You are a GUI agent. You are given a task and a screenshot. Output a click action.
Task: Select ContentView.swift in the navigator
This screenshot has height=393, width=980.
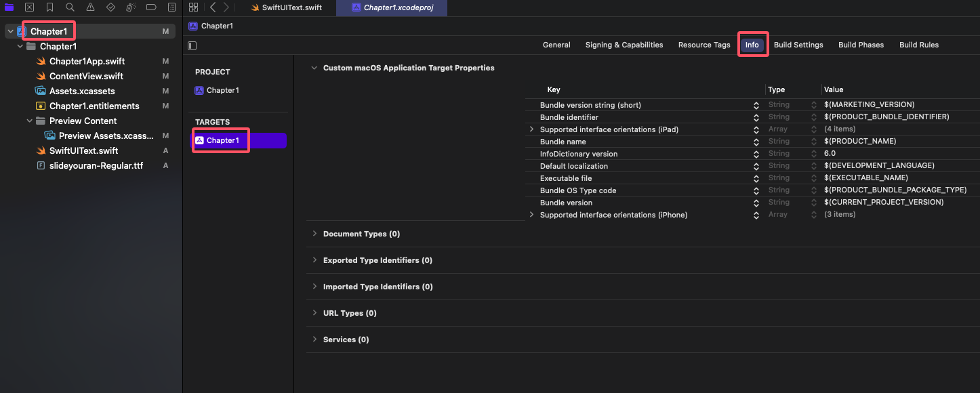coord(86,76)
